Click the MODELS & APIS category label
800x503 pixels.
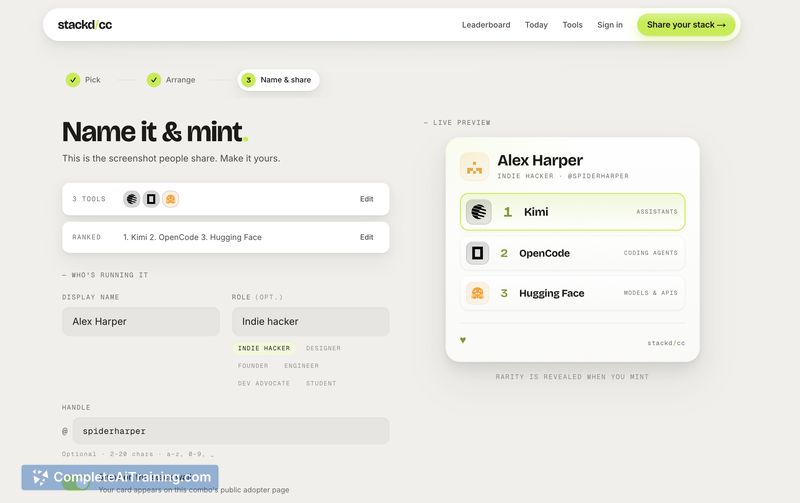651,293
